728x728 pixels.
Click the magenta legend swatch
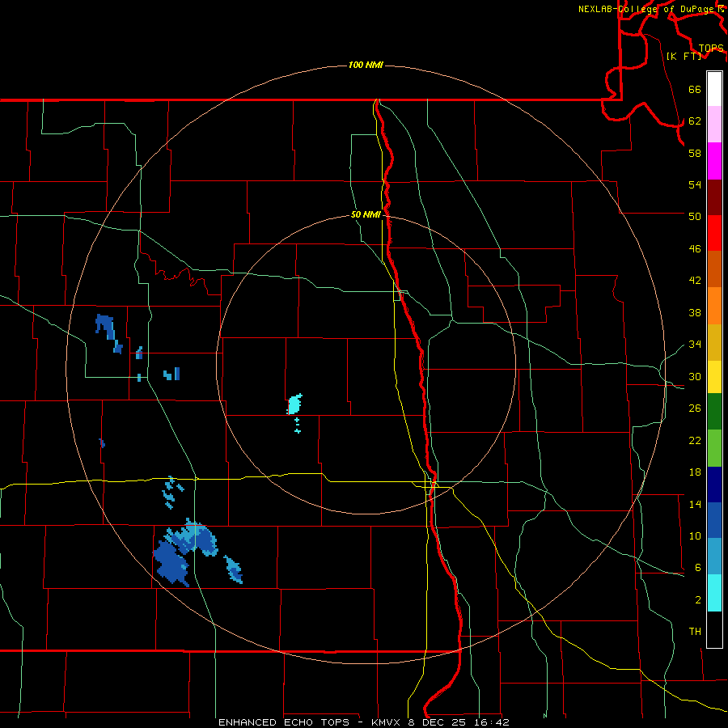[714, 161]
